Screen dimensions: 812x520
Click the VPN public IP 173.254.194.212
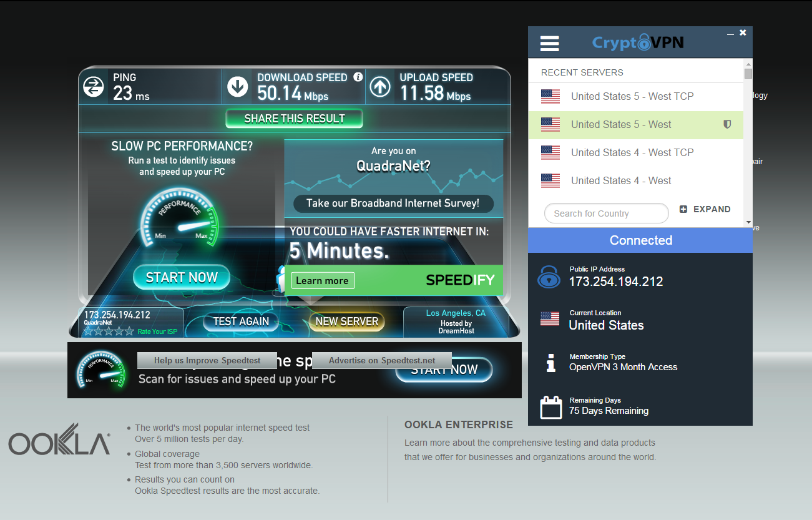[616, 282]
